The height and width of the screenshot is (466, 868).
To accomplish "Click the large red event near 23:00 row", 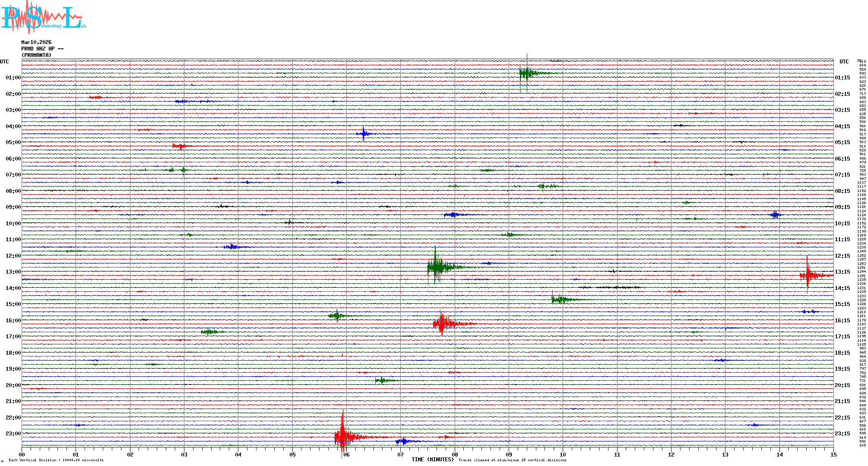I will click(x=342, y=437).
